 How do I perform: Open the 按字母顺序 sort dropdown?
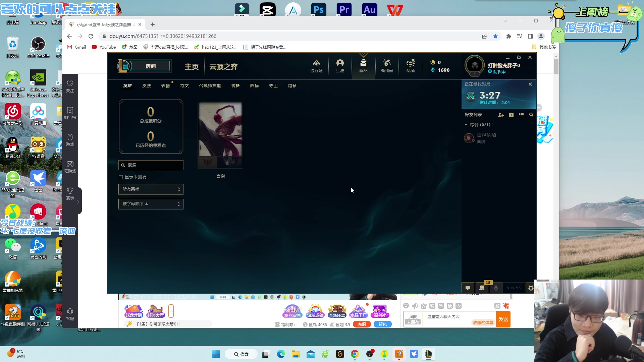tap(151, 204)
